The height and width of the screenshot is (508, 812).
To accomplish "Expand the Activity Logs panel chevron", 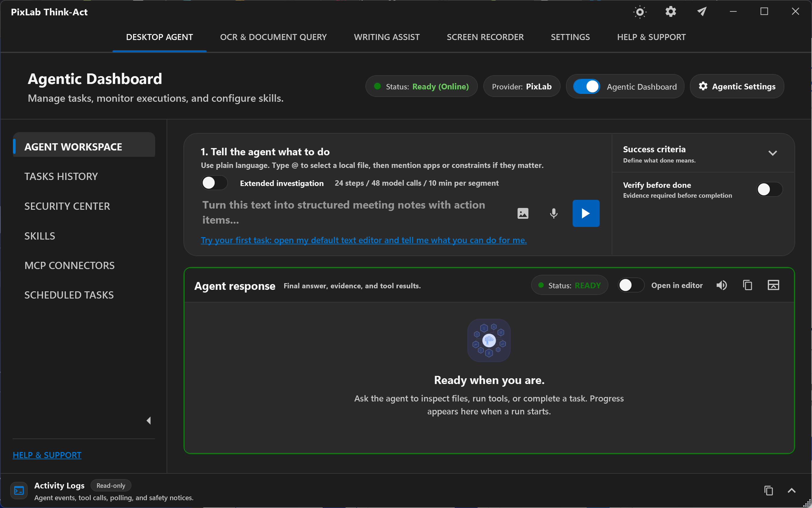I will (792, 491).
